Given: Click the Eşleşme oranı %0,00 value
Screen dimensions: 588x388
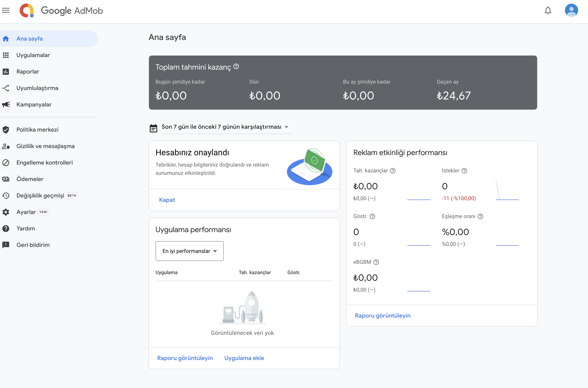Looking at the screenshot, I should 455,232.
